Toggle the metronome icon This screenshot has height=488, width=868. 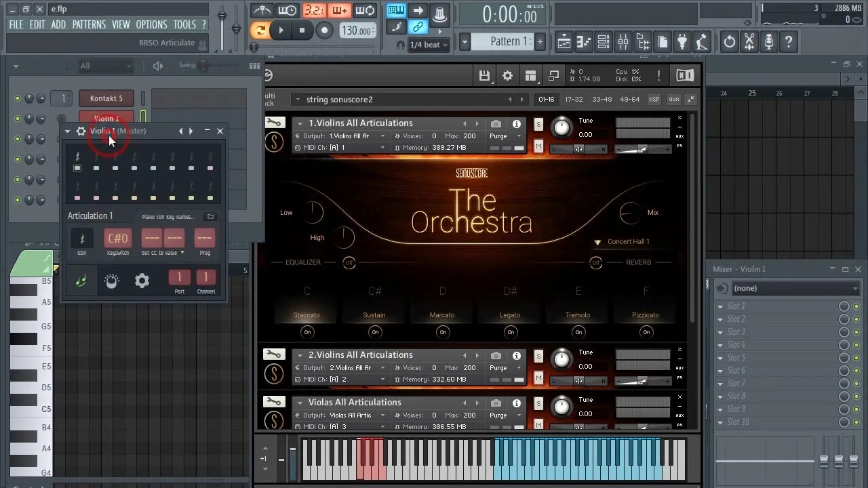click(x=262, y=10)
